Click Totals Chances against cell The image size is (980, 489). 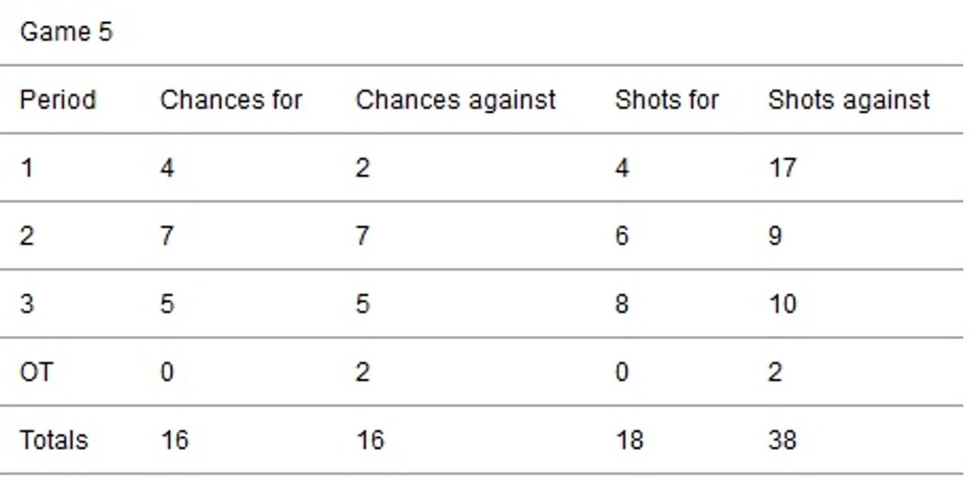(x=370, y=440)
